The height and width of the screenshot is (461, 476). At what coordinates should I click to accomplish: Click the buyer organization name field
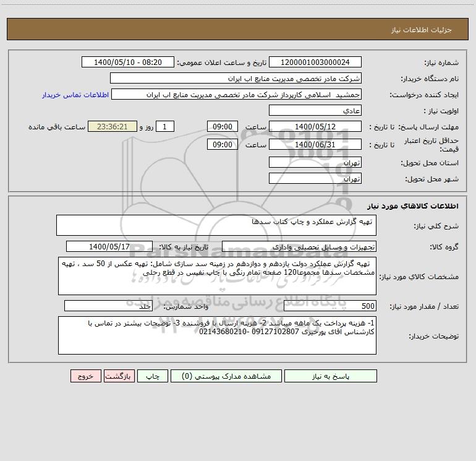pyautogui.click(x=236, y=78)
